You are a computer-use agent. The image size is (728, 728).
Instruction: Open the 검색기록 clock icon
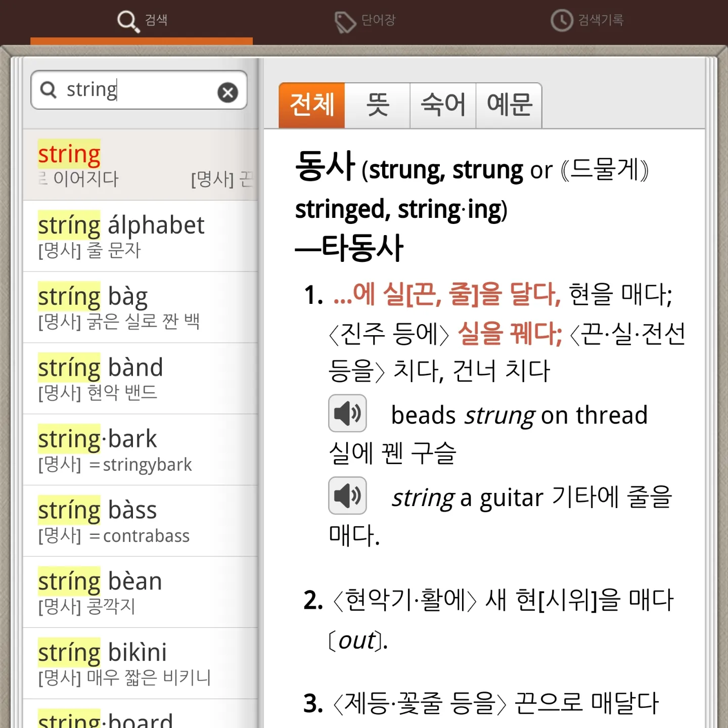pos(562,21)
